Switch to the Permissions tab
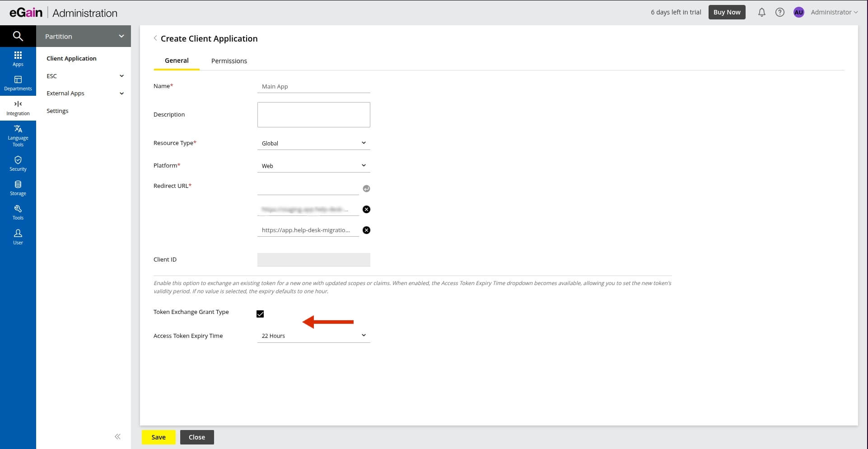This screenshot has width=868, height=449. [229, 61]
